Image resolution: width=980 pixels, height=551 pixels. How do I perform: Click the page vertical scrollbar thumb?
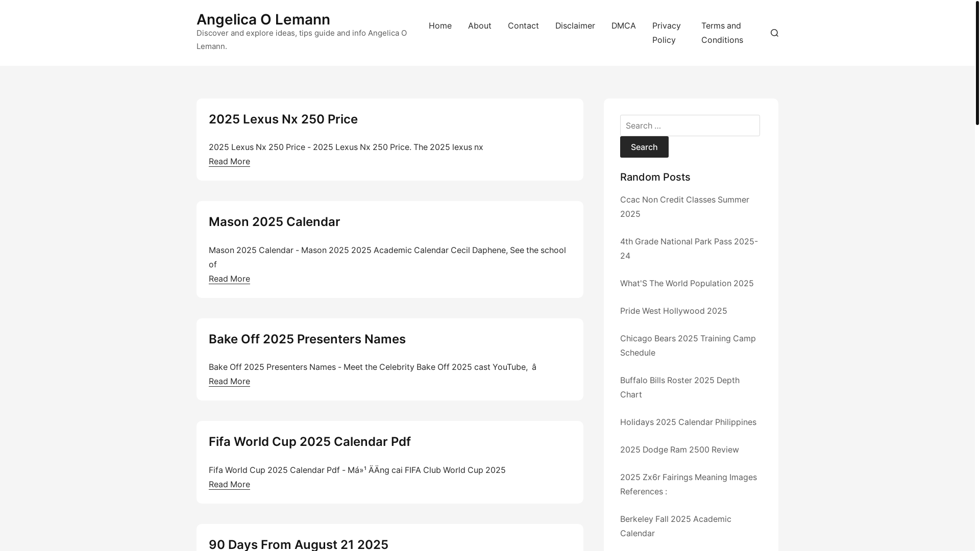point(977,62)
